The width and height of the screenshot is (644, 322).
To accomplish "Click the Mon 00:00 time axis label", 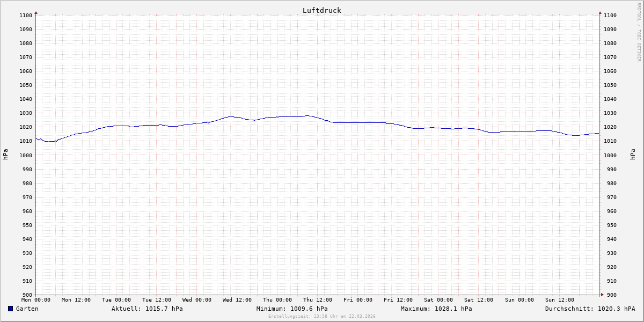I will [36, 300].
